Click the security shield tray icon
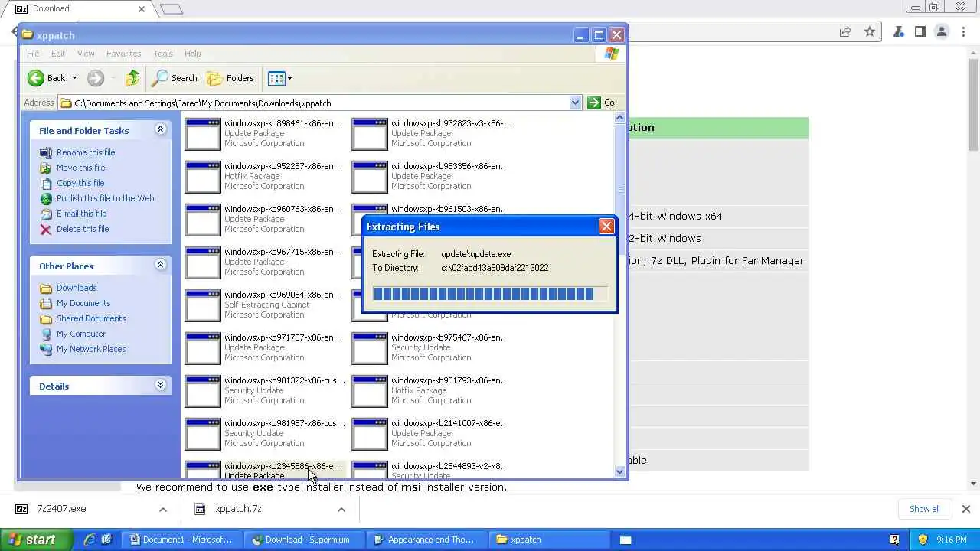Image resolution: width=980 pixels, height=551 pixels. coord(923,540)
